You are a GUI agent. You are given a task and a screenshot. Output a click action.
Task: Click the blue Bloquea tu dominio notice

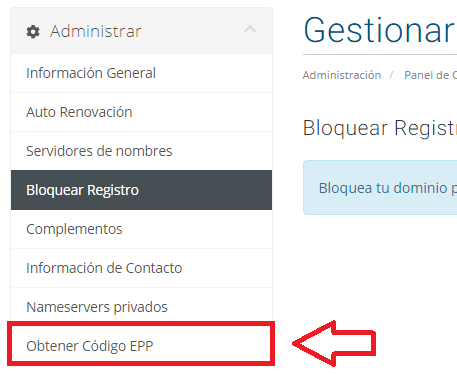click(x=380, y=188)
